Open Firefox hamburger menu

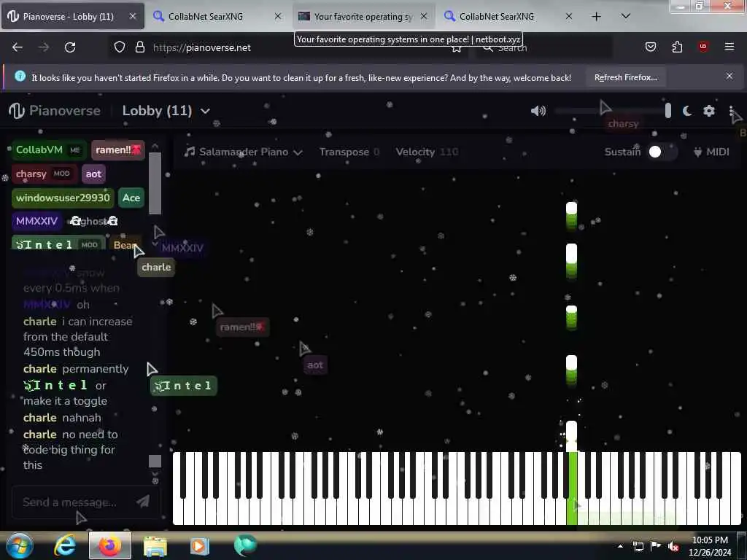(x=729, y=47)
